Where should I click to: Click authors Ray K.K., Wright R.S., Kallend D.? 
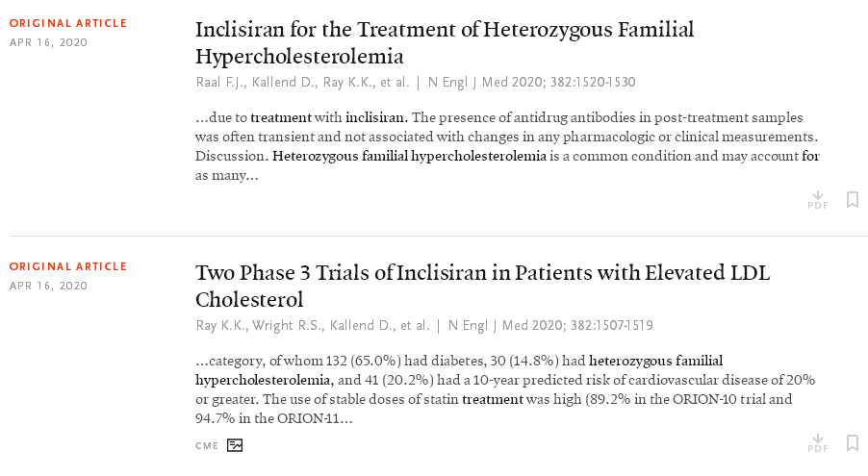pyautogui.click(x=312, y=325)
